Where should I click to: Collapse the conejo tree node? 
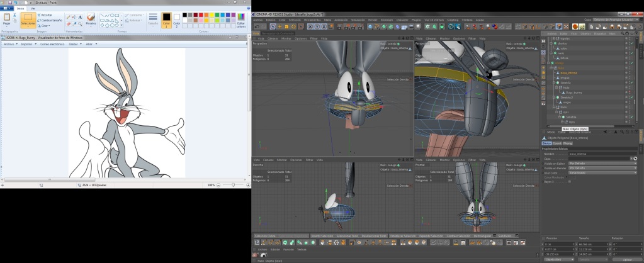point(549,63)
